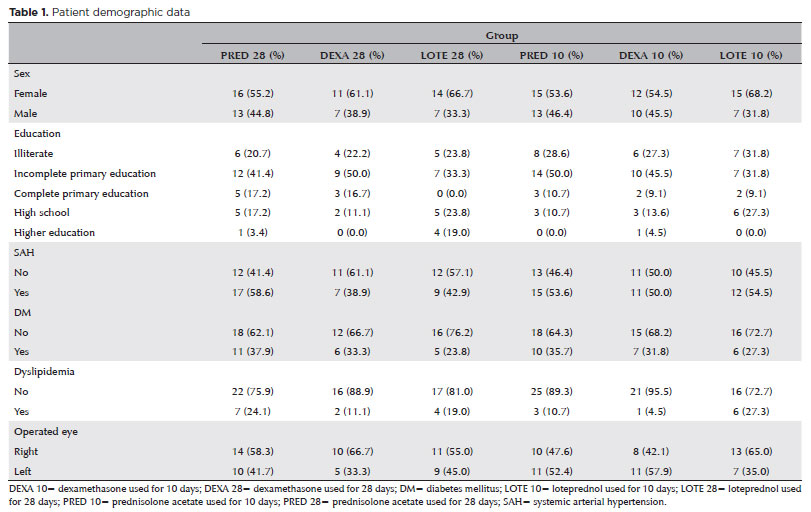
Task: Click the abbreviations footnote below the table
Action: (x=400, y=494)
